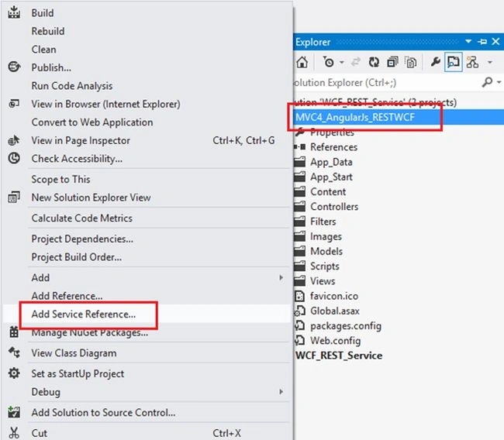Expand the Debug submenu arrow

click(281, 391)
